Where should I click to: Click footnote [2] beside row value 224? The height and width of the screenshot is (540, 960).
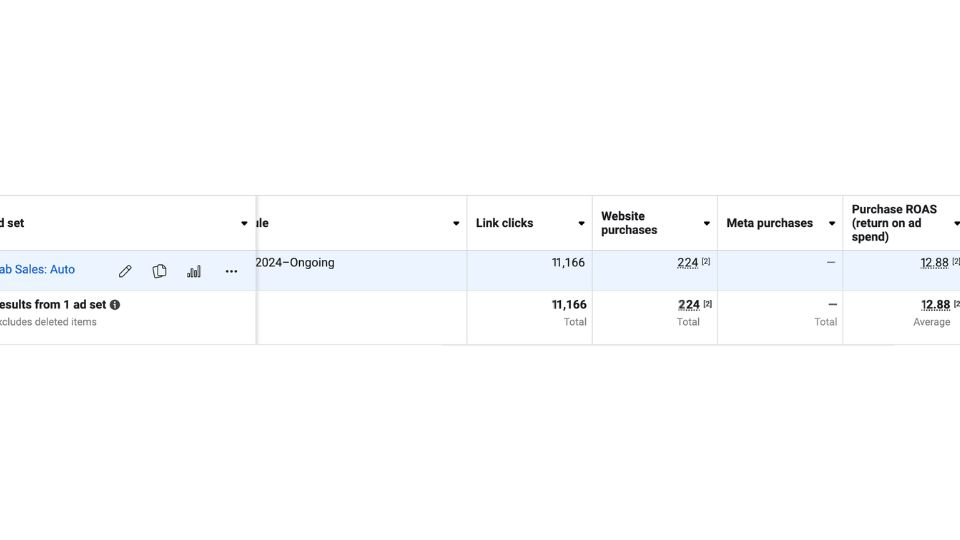click(706, 262)
